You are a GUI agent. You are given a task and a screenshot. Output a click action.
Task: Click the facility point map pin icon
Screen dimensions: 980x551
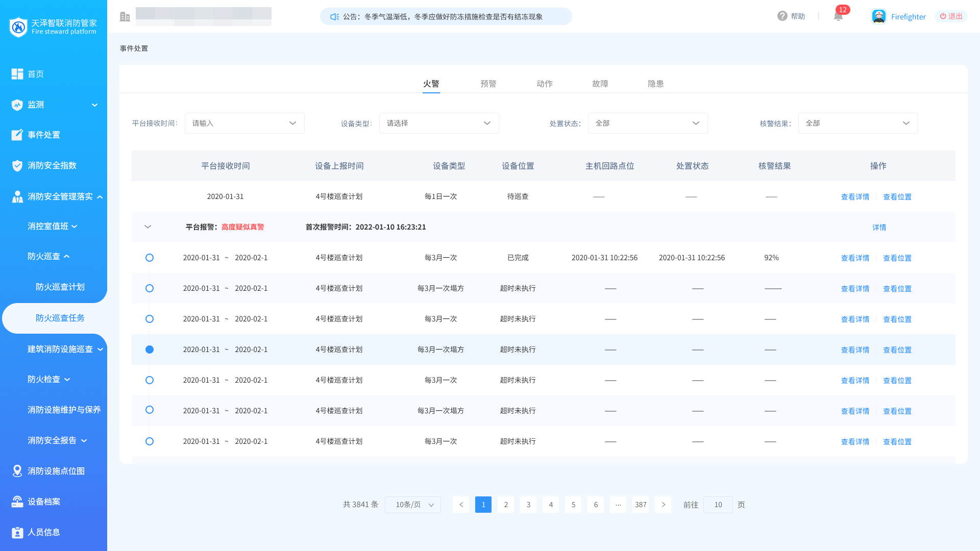click(17, 471)
